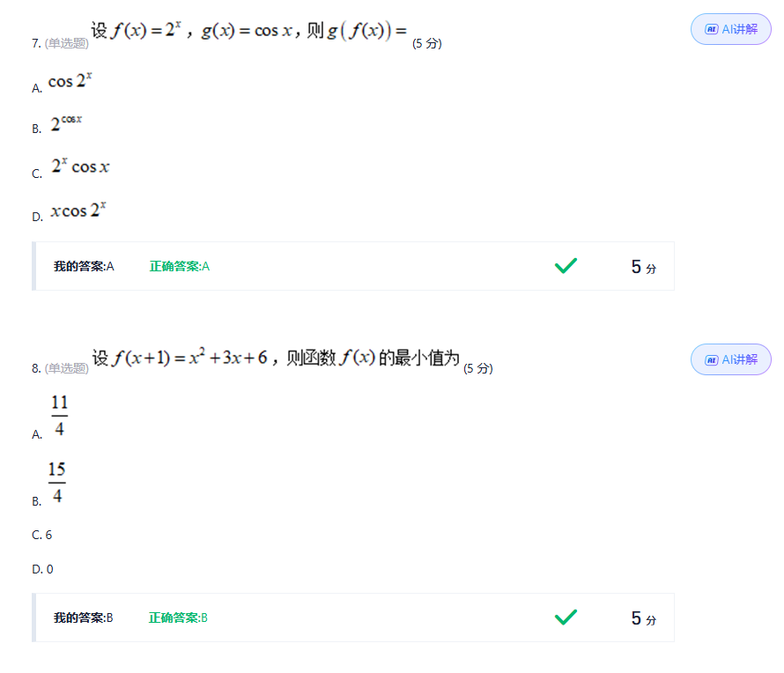
Task: Pick option D, x cos 2^x, in question 7
Action: 78,211
